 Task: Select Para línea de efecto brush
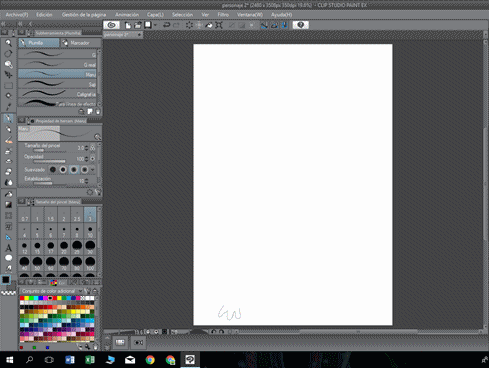pyautogui.click(x=57, y=103)
